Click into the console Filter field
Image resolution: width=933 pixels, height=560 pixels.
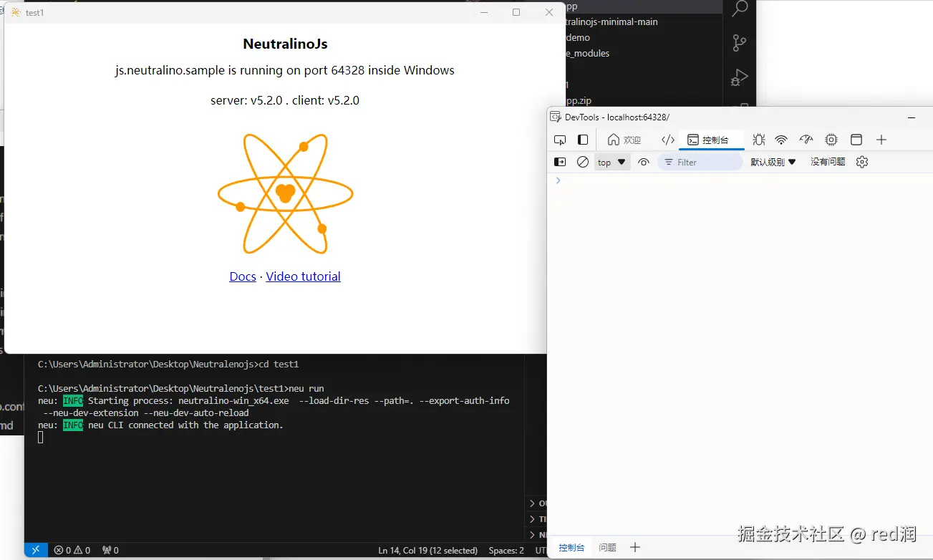(700, 162)
